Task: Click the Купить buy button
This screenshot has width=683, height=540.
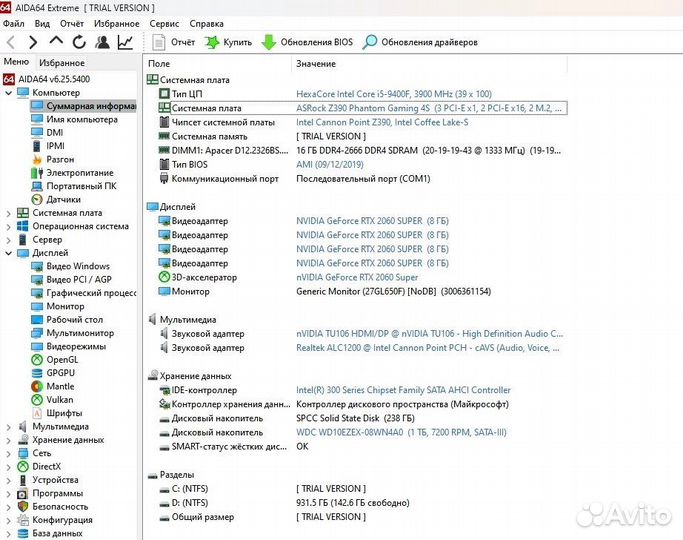Action: click(228, 42)
